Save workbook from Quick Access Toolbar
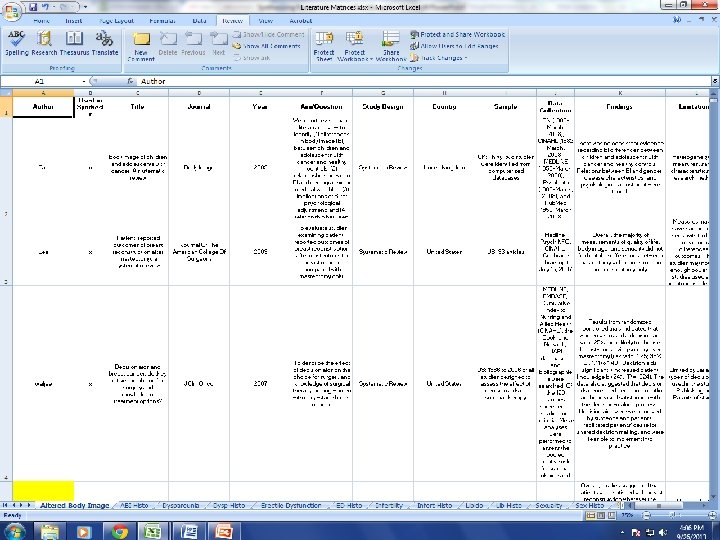The width and height of the screenshot is (720, 540). pyautogui.click(x=33, y=7)
